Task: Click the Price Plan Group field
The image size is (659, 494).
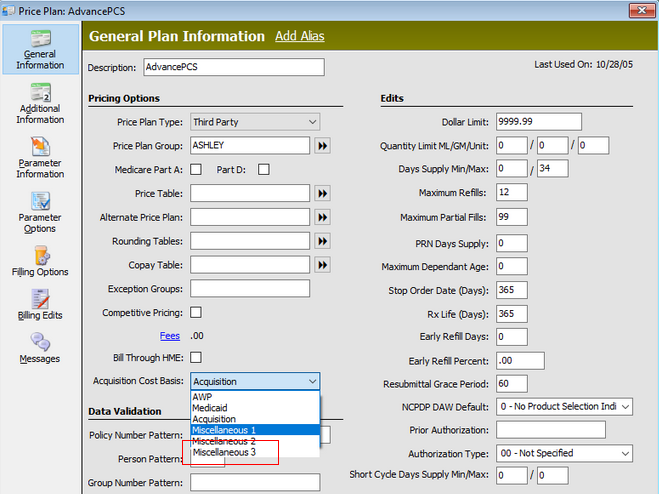Action: pos(250,145)
